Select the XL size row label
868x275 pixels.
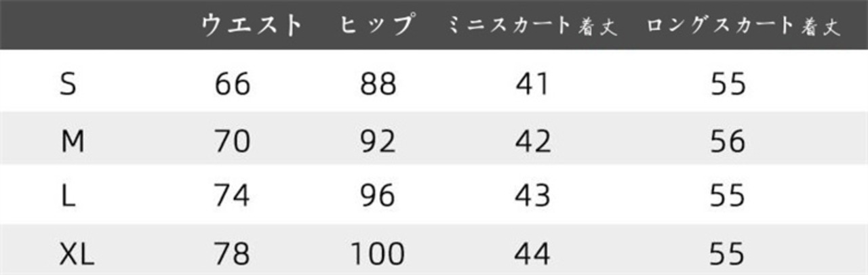click(77, 255)
